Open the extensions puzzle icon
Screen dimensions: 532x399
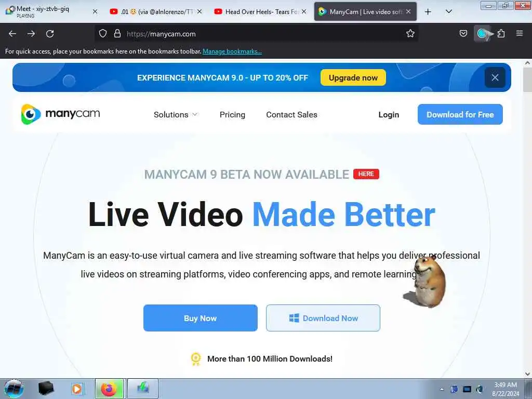501,33
